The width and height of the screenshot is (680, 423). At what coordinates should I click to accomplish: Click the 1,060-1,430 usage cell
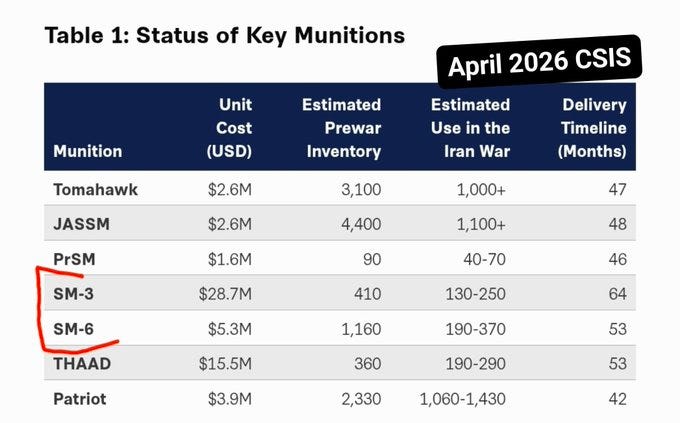462,399
